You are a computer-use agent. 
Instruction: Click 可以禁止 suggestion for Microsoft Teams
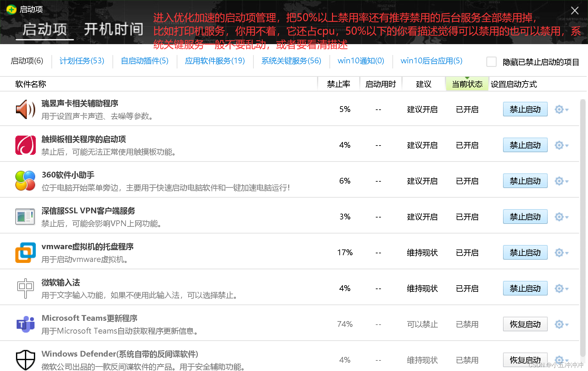point(422,324)
